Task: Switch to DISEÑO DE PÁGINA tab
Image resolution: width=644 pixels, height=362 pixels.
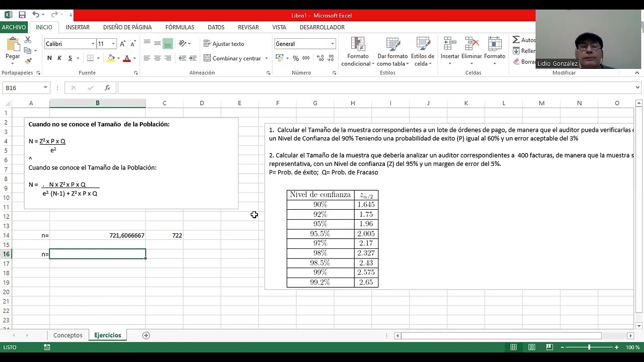Action: tap(127, 27)
